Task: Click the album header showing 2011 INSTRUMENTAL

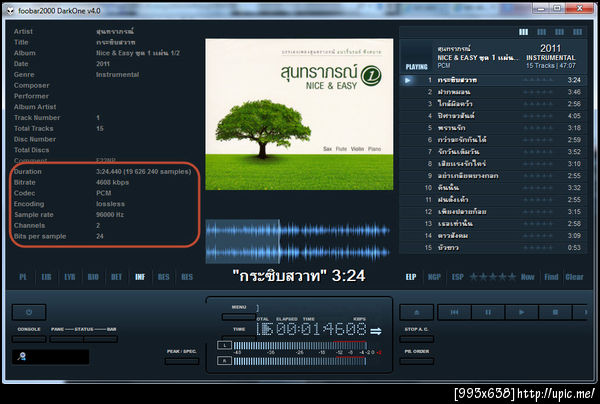Action: coord(493,57)
